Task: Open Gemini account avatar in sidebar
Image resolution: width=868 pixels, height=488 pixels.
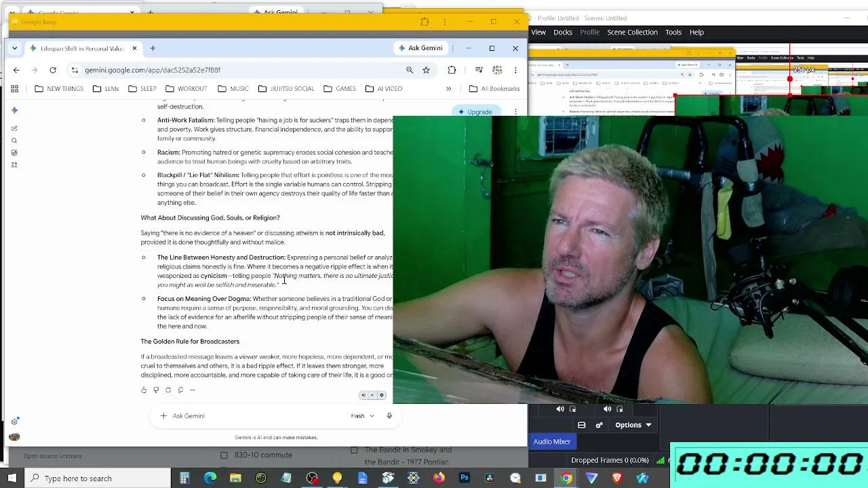Action: point(14,437)
